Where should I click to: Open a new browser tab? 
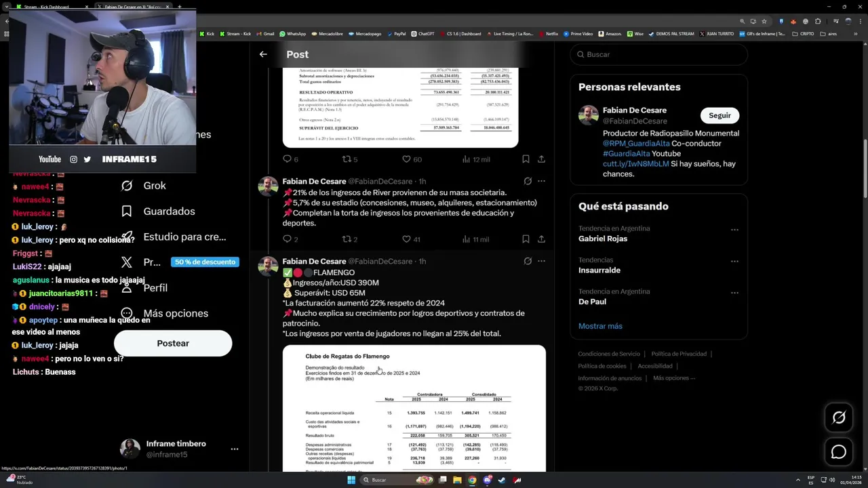click(x=180, y=7)
